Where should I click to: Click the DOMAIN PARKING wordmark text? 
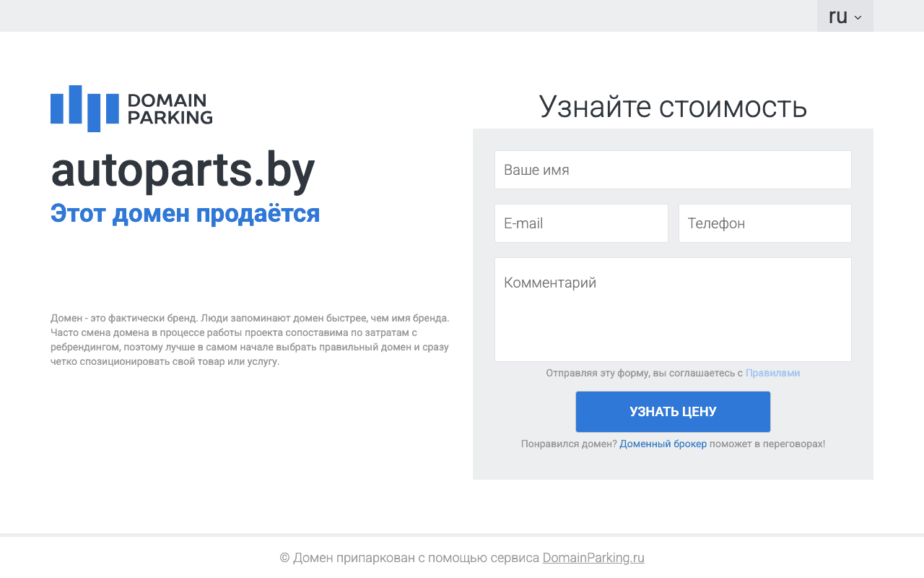pyautogui.click(x=169, y=108)
